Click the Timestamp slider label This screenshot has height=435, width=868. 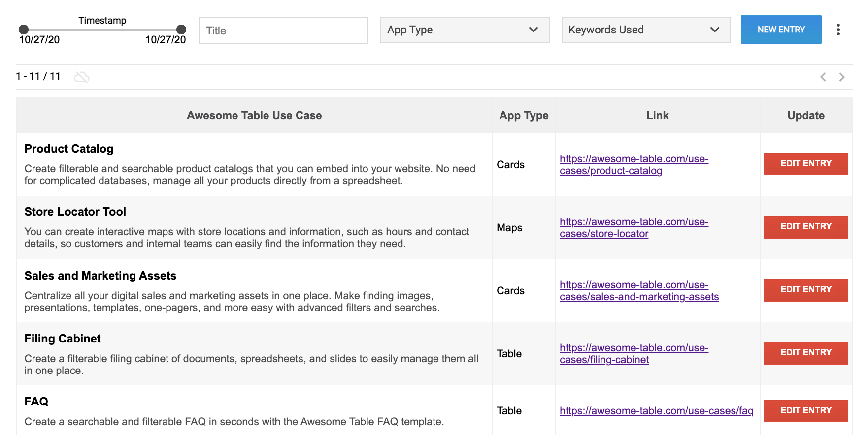point(102,21)
